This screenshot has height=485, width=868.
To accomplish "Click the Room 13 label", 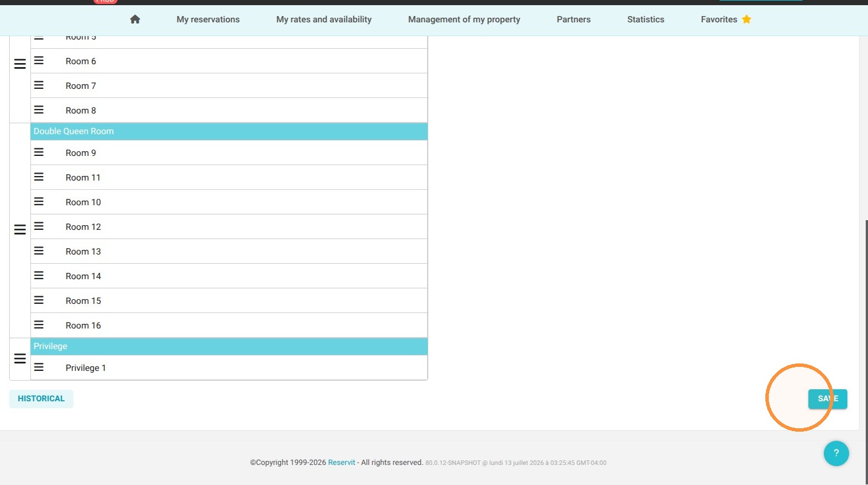I will pyautogui.click(x=83, y=252).
